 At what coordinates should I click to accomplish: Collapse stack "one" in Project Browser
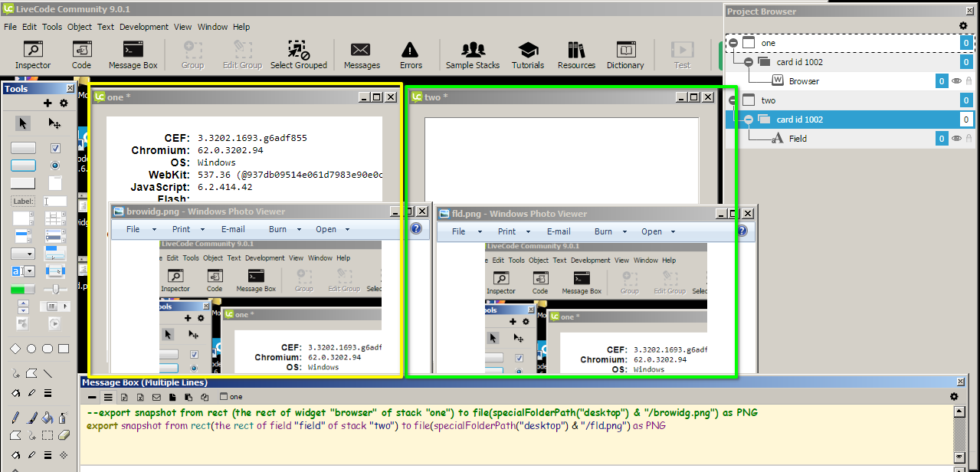pyautogui.click(x=733, y=43)
